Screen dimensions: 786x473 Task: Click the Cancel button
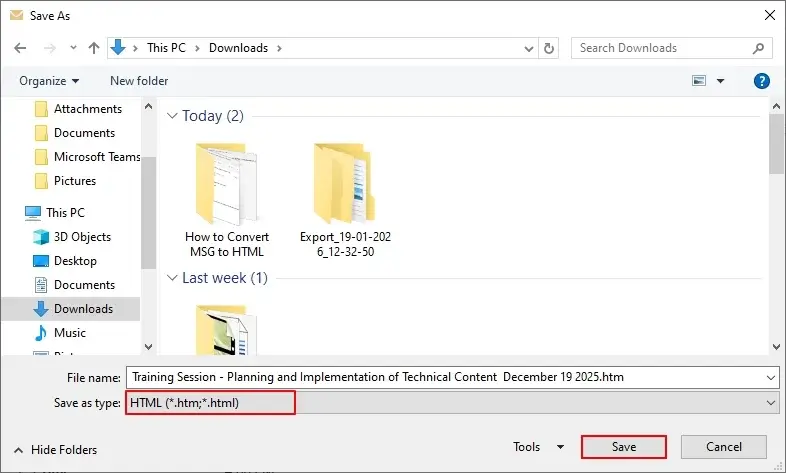point(724,447)
